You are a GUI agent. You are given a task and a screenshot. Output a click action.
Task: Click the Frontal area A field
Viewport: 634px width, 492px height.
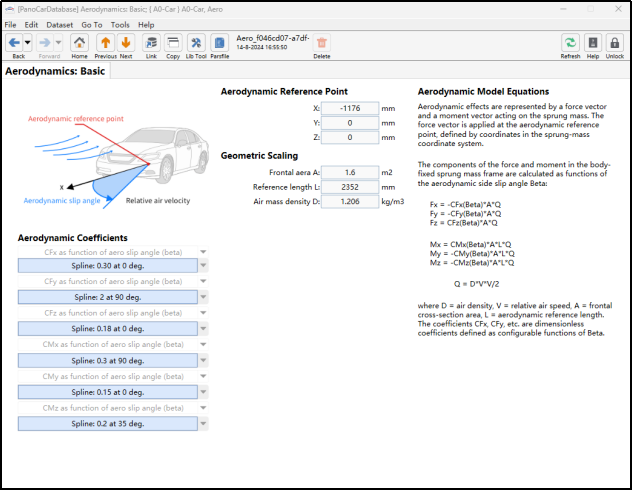tap(350, 173)
